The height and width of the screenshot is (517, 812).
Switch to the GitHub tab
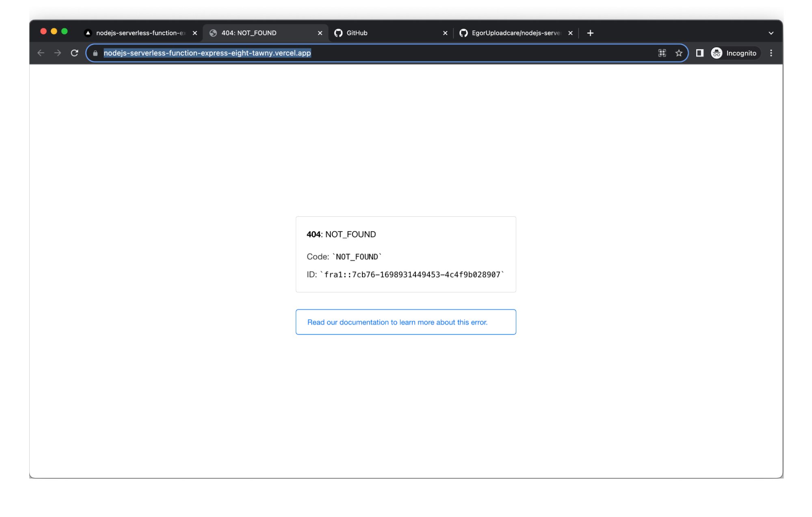pyautogui.click(x=357, y=33)
